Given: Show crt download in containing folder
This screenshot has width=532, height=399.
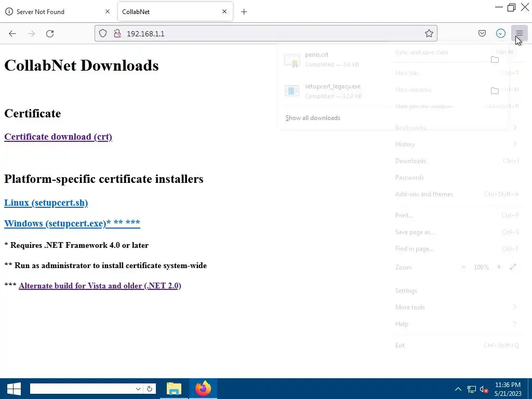Looking at the screenshot, I should (x=495, y=60).
